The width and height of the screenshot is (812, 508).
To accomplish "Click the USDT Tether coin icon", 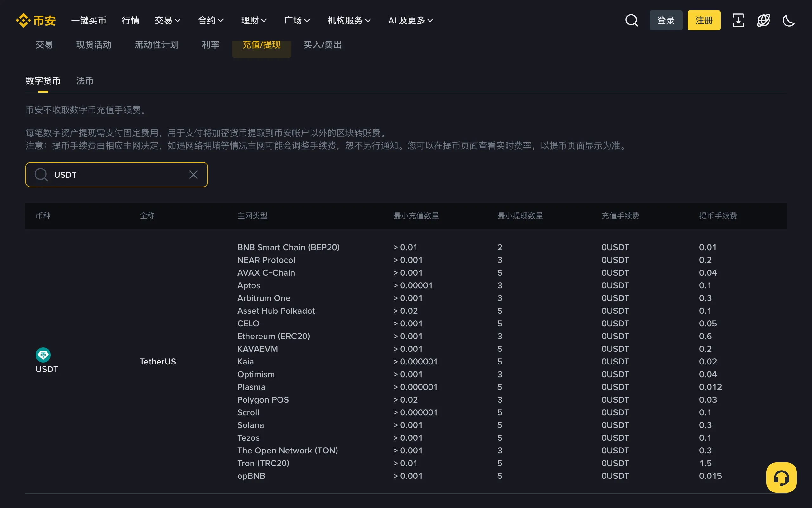I will [43, 355].
